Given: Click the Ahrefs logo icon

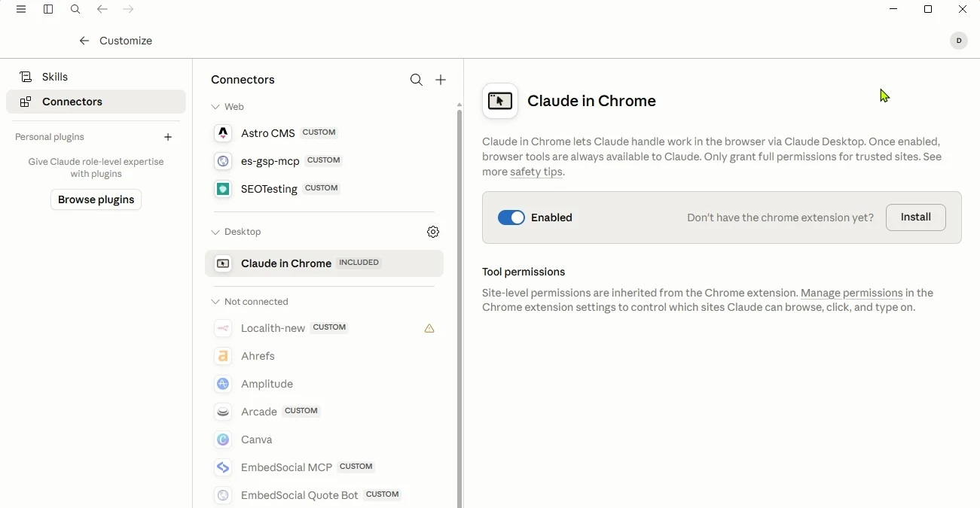Looking at the screenshot, I should [x=223, y=357].
